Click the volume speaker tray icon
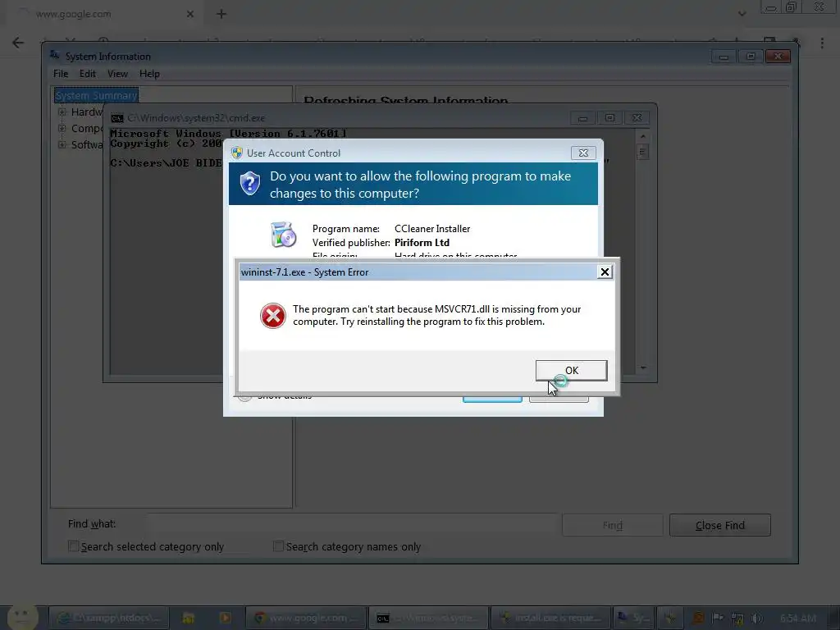Screen dimensions: 840x630 pyautogui.click(x=756, y=619)
